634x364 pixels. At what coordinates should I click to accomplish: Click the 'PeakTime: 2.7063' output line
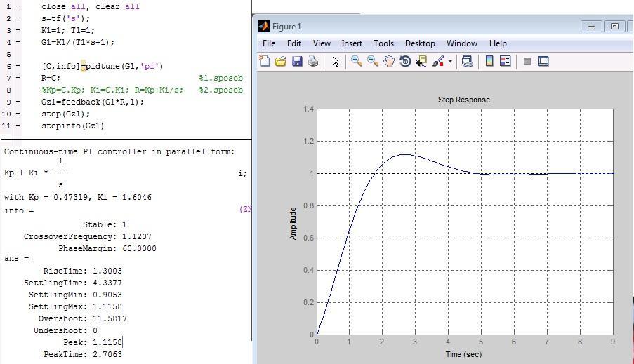click(83, 355)
